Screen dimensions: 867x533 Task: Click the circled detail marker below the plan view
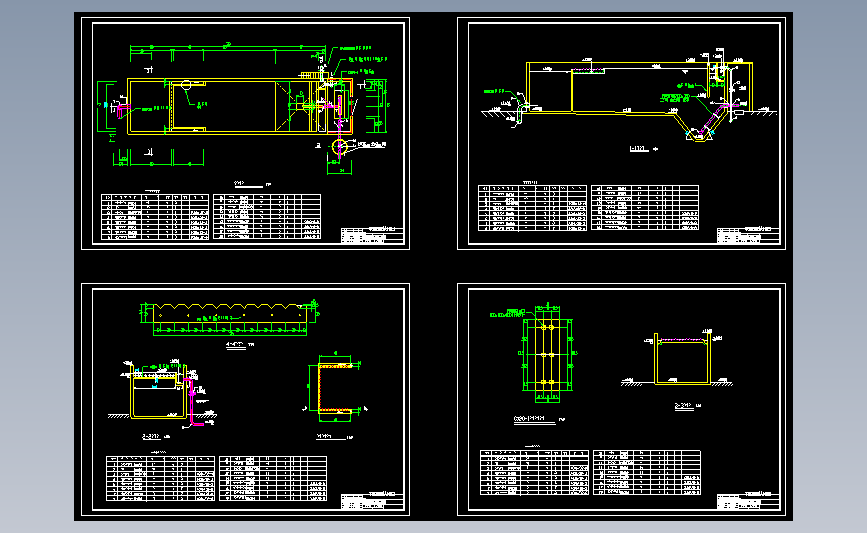pos(339,147)
